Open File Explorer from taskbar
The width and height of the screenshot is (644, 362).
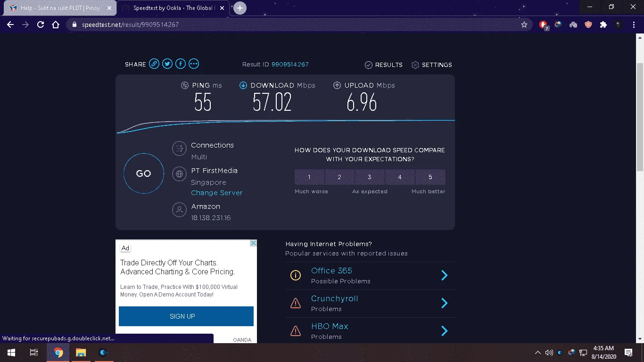pyautogui.click(x=81, y=353)
